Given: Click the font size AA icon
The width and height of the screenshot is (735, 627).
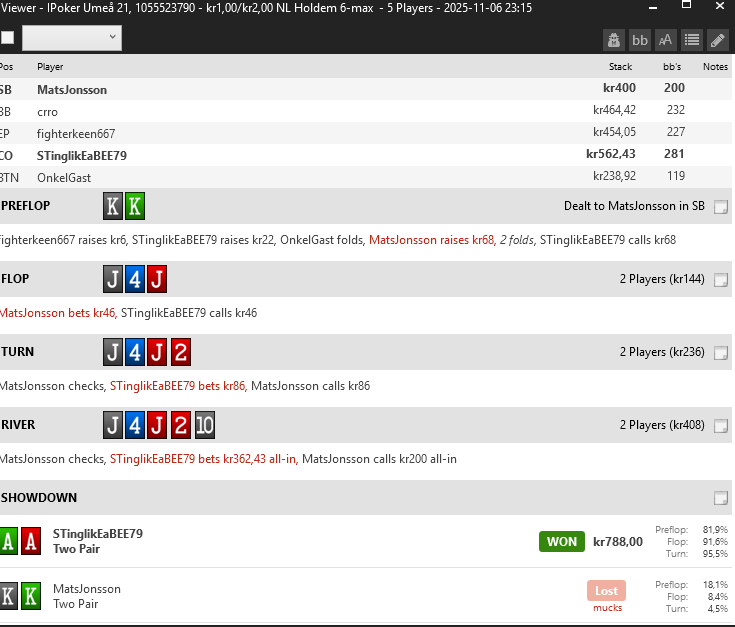Looking at the screenshot, I should 666,40.
